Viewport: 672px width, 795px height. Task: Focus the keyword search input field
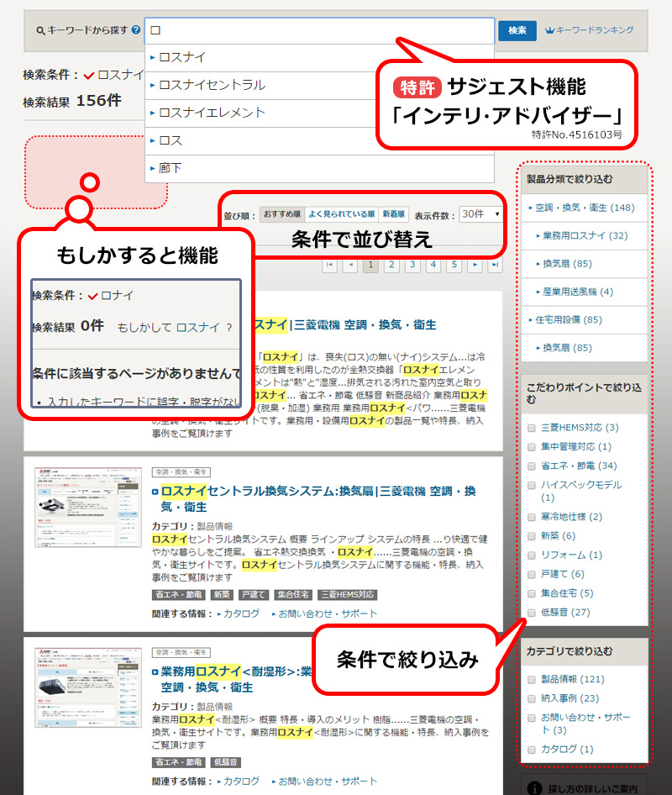point(319,30)
